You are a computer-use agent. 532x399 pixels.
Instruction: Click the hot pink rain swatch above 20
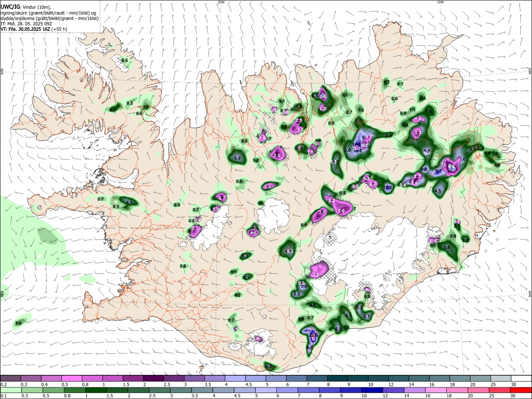coord(478,390)
